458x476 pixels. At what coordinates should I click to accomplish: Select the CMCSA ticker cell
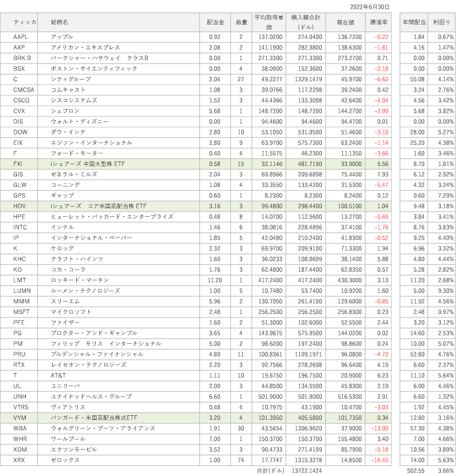pyautogui.click(x=19, y=90)
